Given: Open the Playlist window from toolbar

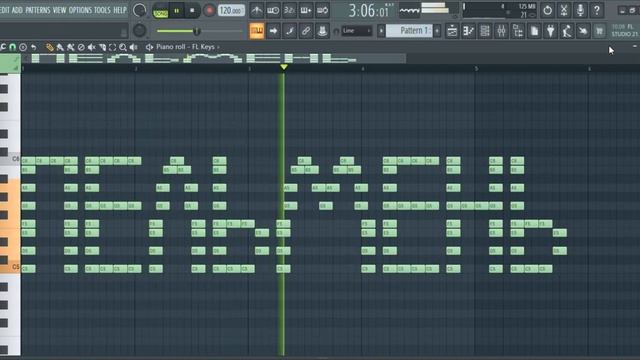Looking at the screenshot, I should [452, 31].
